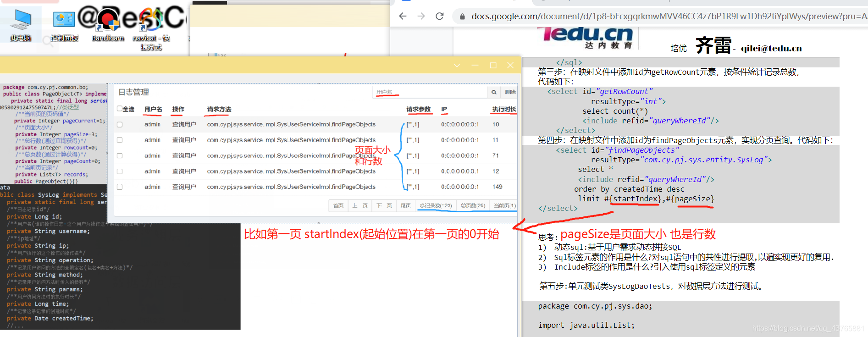The image size is (868, 337).
Task: Minimize the yellow title bar window
Action: [475, 65]
